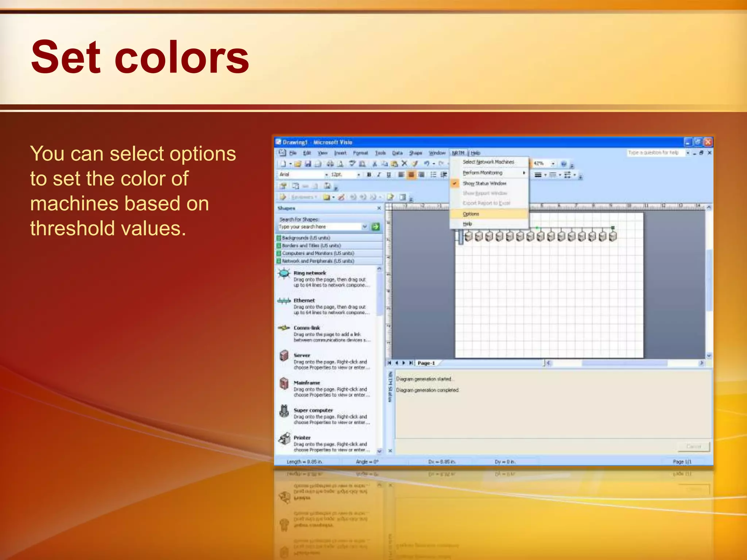Click the horizontal scrollbar of the drawing
747x560 pixels.
[624, 363]
